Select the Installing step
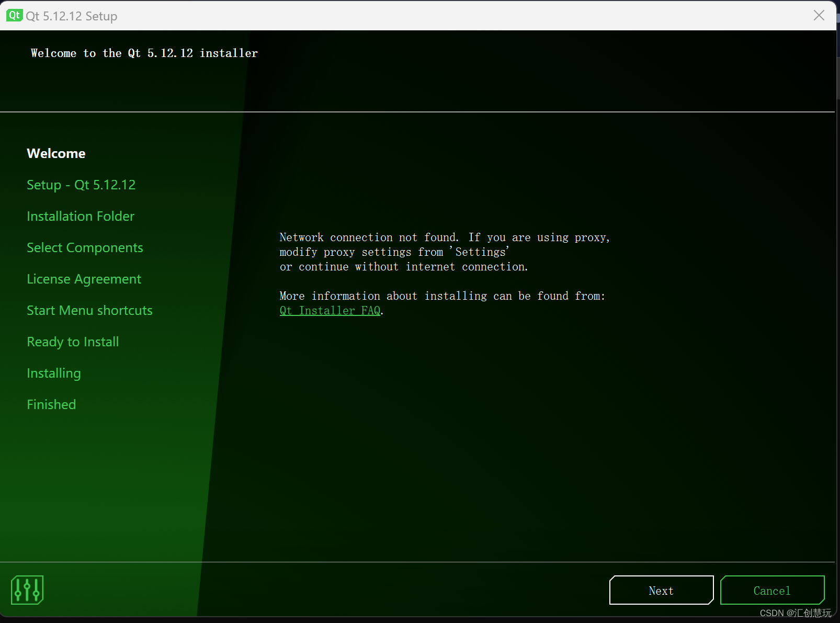 54,373
